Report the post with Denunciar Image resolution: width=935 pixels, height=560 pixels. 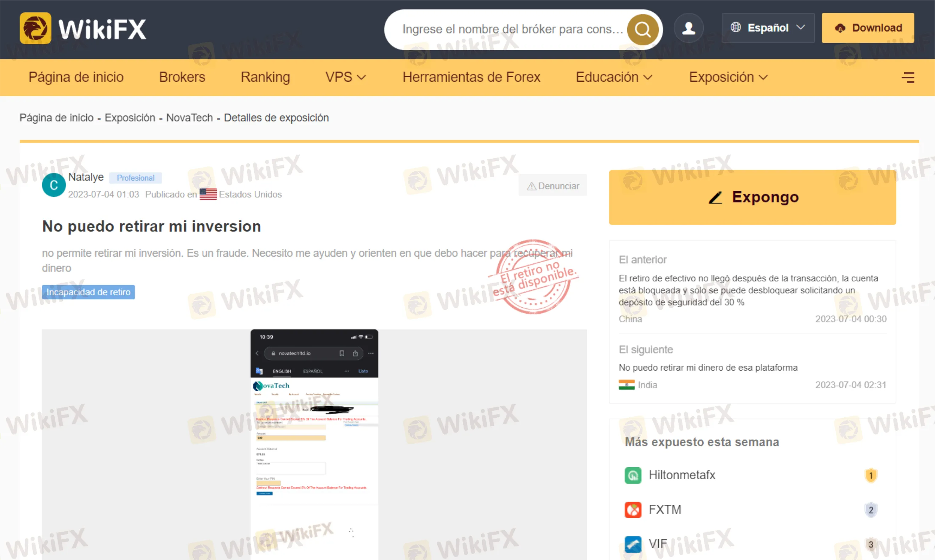(552, 186)
